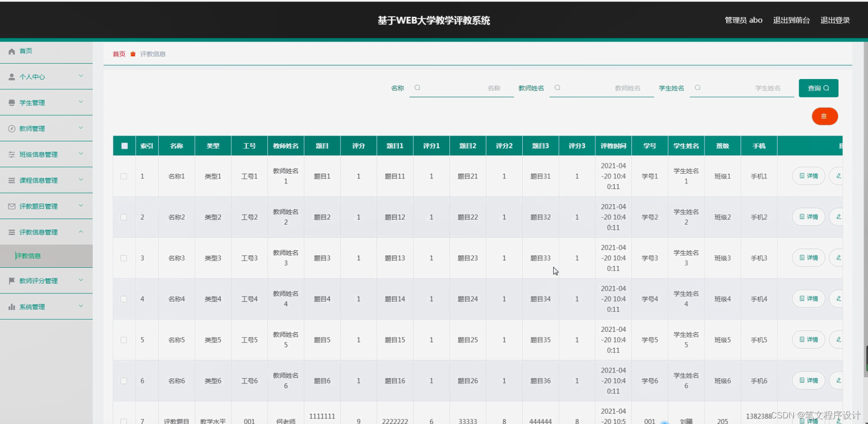Collapse the 评教信息管理 menu
This screenshot has width=868, height=424.
(x=81, y=231)
